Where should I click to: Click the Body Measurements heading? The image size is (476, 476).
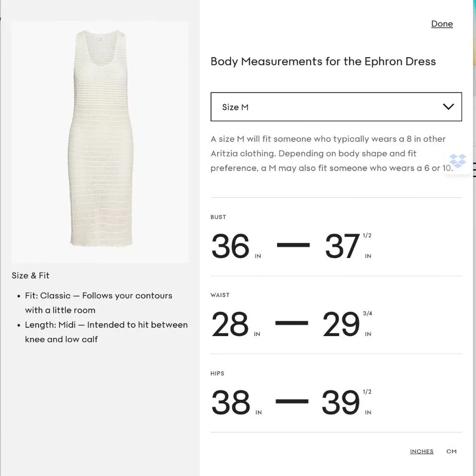[x=323, y=61]
